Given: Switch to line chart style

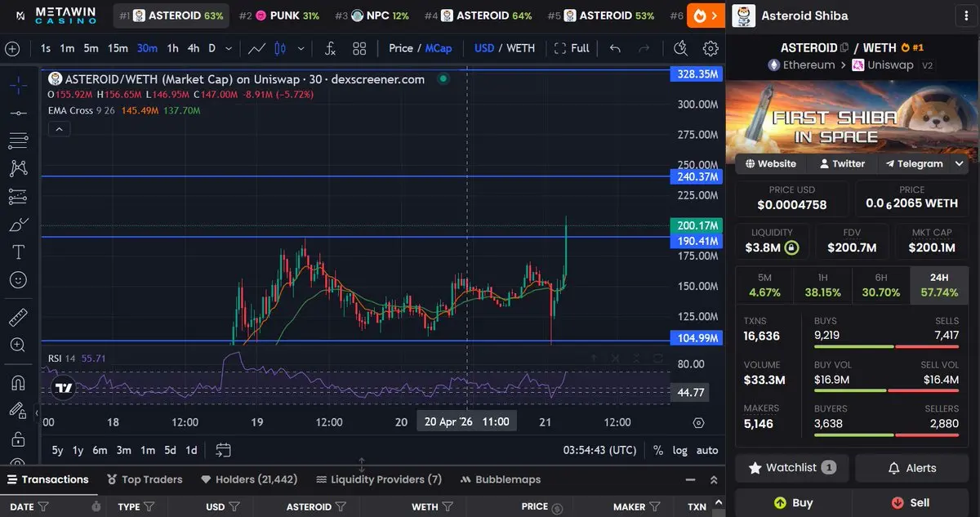Looking at the screenshot, I should click(x=256, y=48).
